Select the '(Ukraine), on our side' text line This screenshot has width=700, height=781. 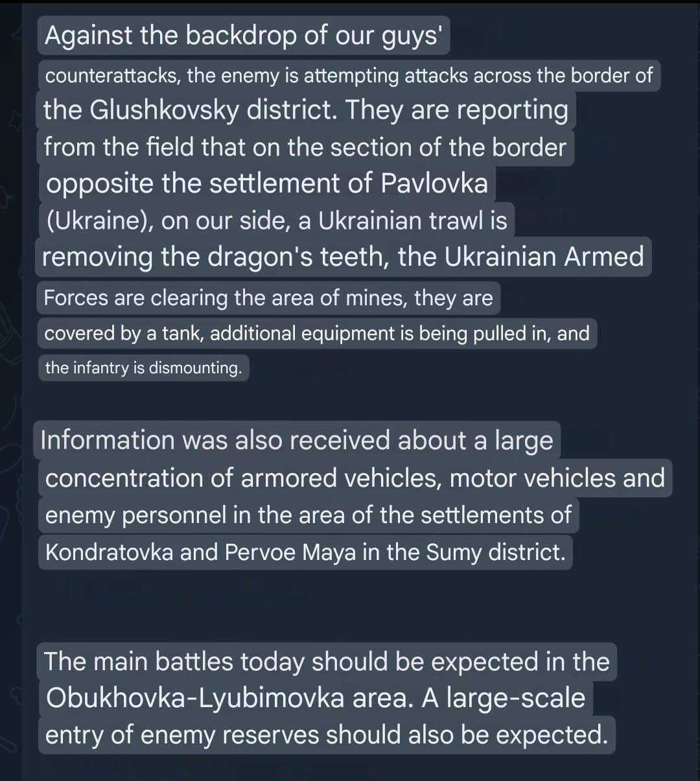(277, 221)
